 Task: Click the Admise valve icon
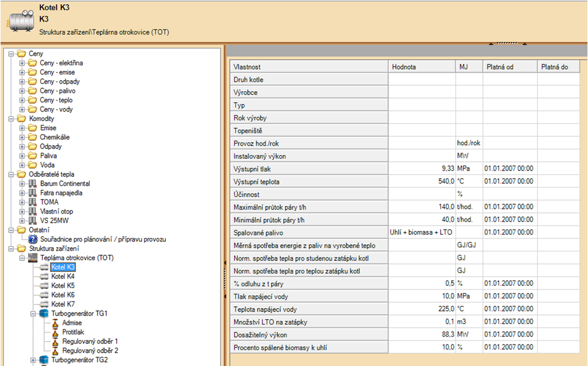click(x=55, y=323)
